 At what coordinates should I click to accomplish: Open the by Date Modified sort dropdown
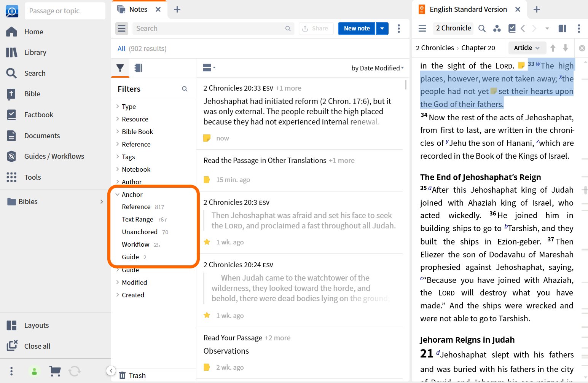coord(378,68)
